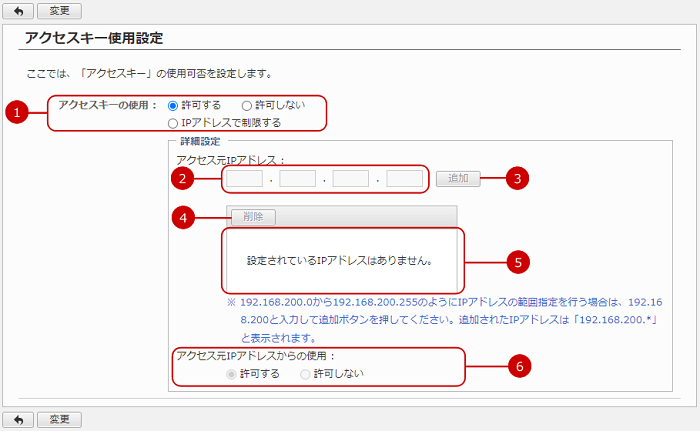Screen dimensions: 700x431
Task: Click the 削除 button above the IP list
Action: (253, 216)
